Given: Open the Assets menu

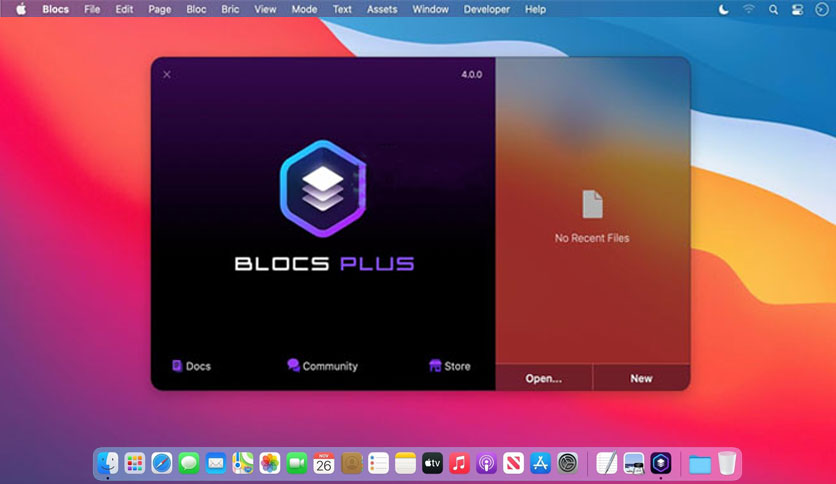Looking at the screenshot, I should [x=382, y=9].
